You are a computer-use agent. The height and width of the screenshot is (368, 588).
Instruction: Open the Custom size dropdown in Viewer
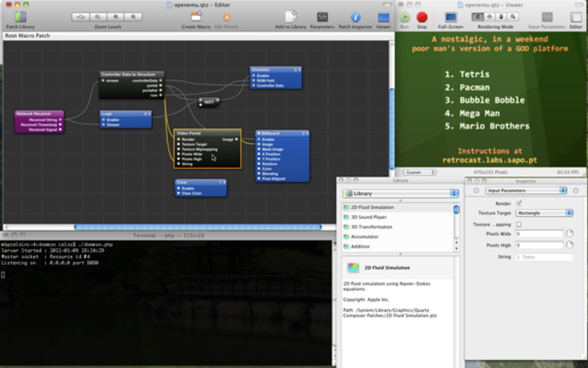point(419,172)
